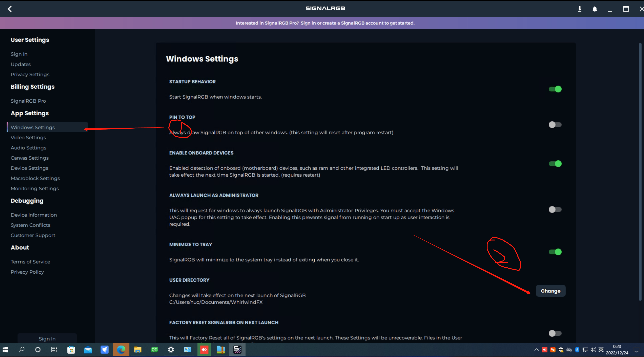Open Cortana circle in taskbar
644x357 pixels.
click(x=38, y=350)
